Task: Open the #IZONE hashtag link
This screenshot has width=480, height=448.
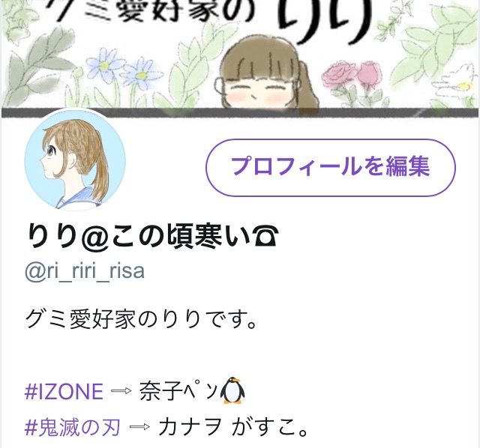Action: click(x=64, y=391)
